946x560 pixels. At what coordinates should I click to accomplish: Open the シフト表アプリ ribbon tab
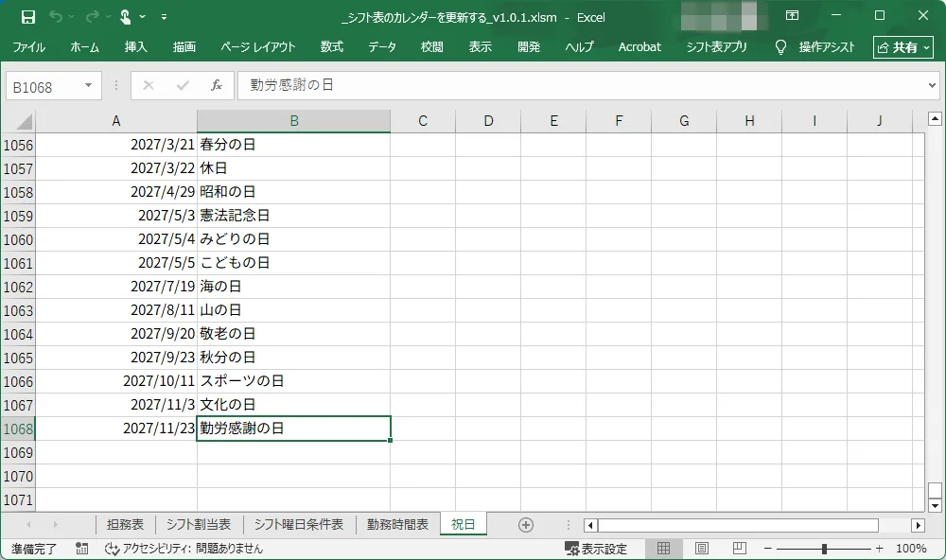tap(716, 47)
